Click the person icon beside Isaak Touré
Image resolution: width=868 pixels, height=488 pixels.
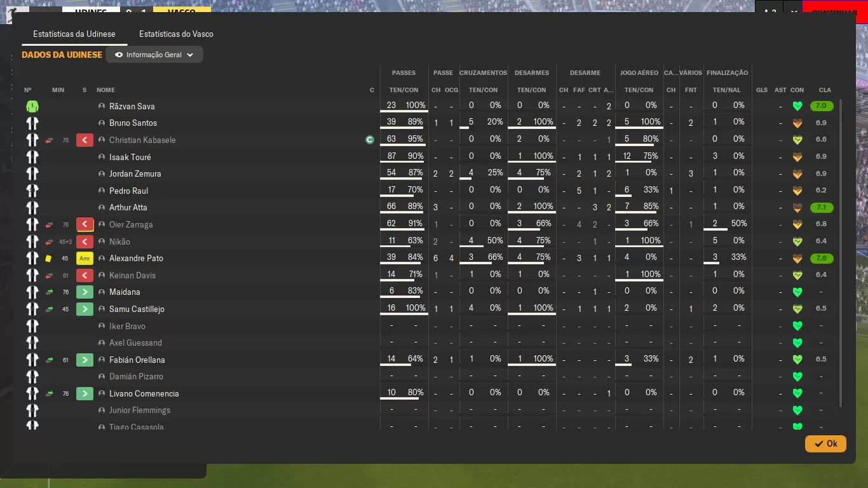point(102,157)
